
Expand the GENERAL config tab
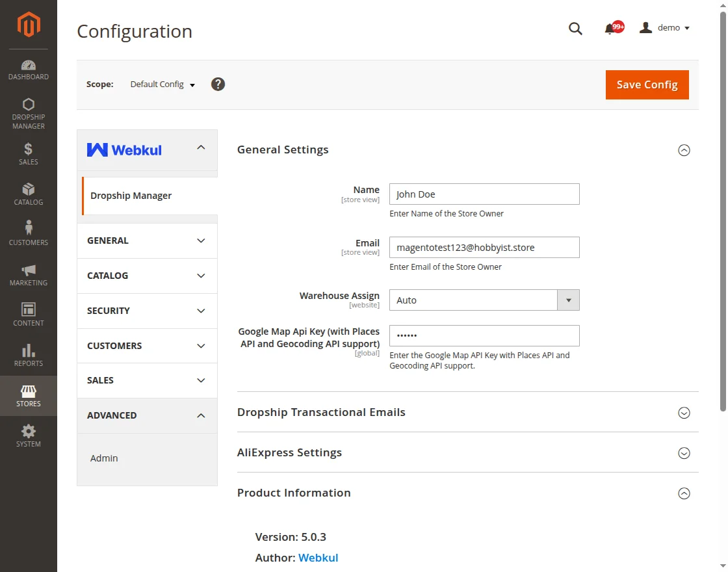pyautogui.click(x=147, y=240)
